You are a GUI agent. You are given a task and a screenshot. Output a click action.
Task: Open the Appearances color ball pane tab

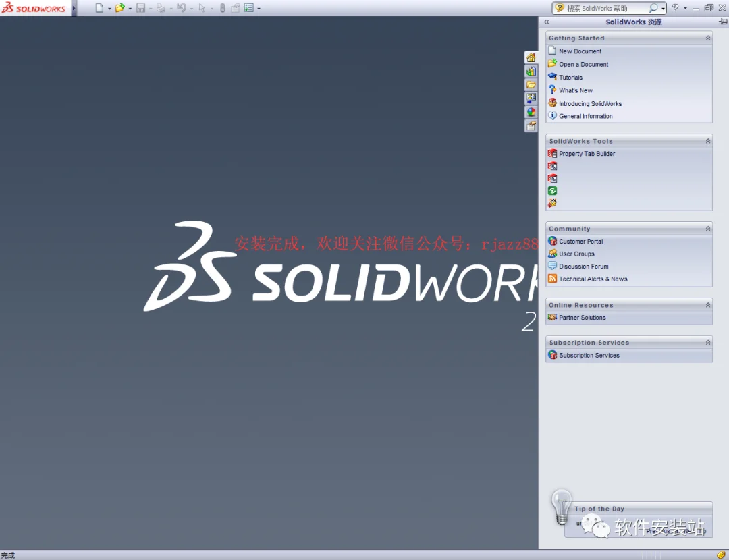click(531, 112)
